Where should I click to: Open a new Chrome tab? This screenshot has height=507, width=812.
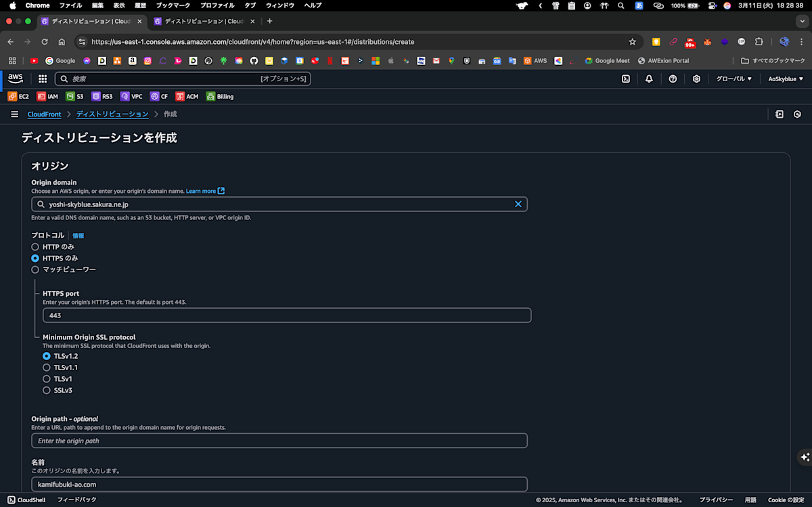pos(269,21)
